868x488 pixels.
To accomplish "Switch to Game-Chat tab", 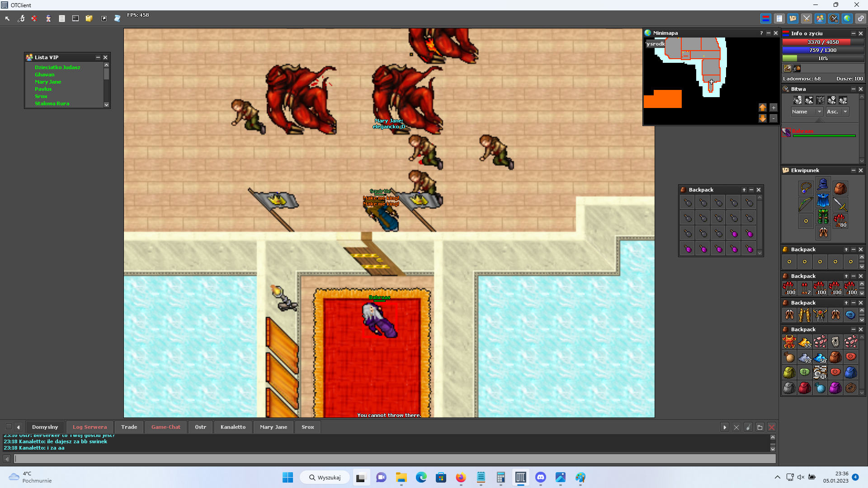I will pos(165,427).
